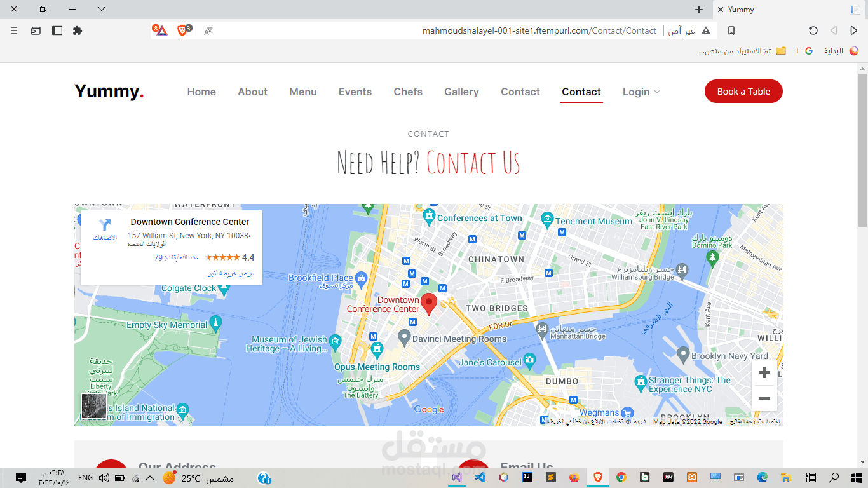Open the Events nav link

tap(355, 91)
